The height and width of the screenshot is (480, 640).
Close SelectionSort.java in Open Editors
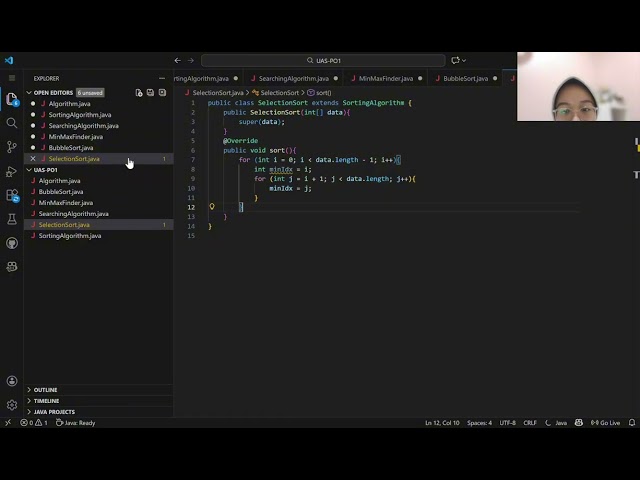(33, 159)
